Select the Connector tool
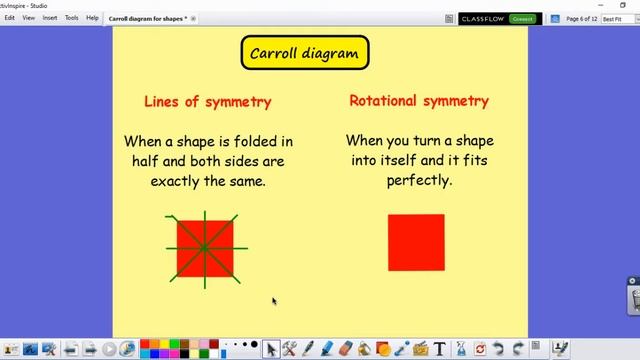 [x=402, y=349]
